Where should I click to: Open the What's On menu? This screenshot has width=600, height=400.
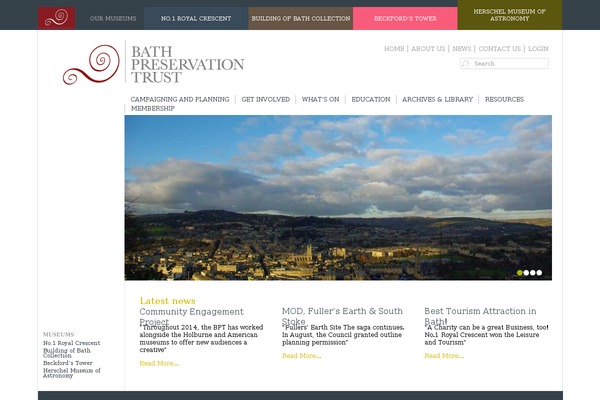[x=320, y=100]
